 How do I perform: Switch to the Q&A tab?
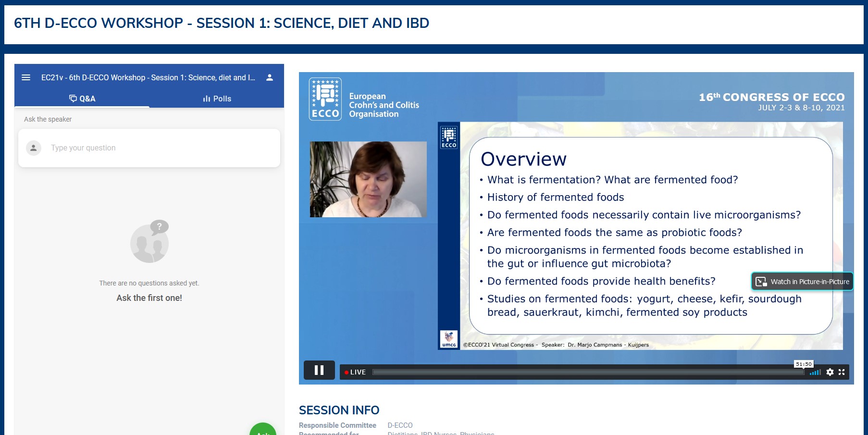pyautogui.click(x=82, y=99)
